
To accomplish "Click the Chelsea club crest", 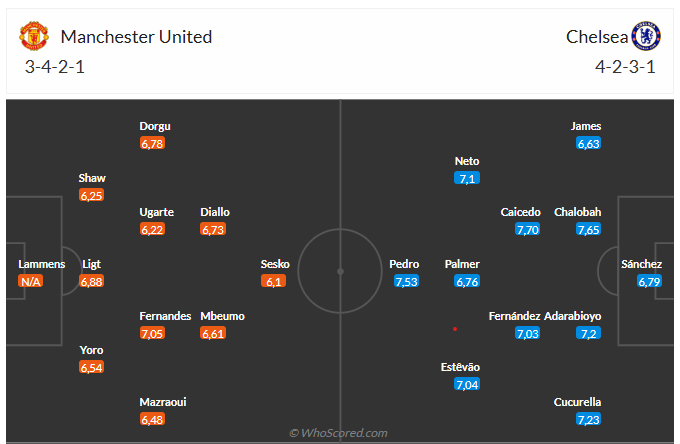I will pyautogui.click(x=646, y=37).
